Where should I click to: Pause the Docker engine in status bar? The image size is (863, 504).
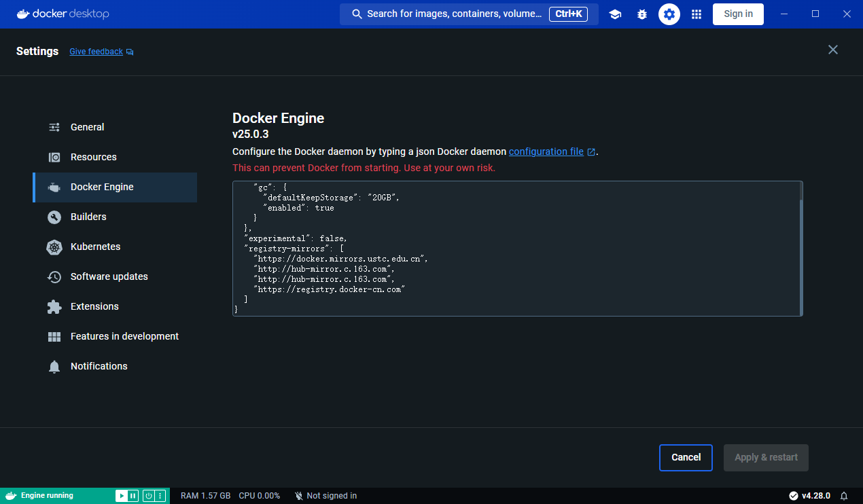tap(133, 496)
